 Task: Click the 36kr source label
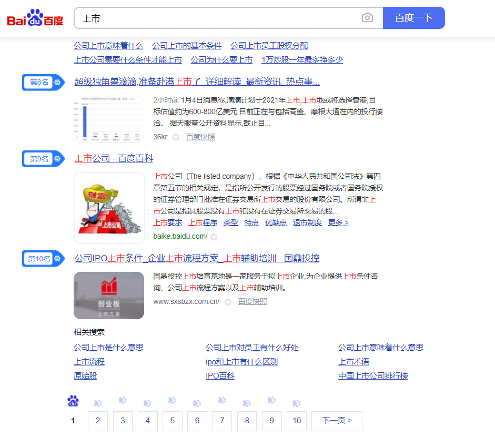pos(160,137)
